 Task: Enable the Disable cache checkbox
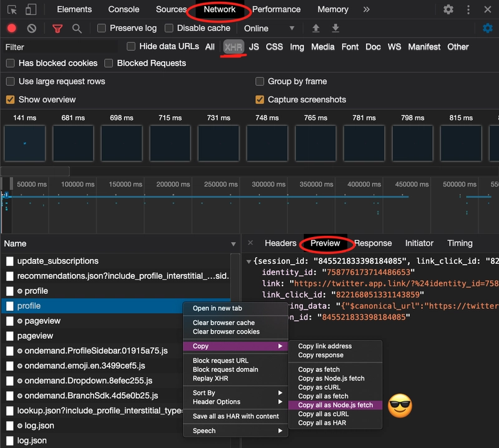pos(169,28)
